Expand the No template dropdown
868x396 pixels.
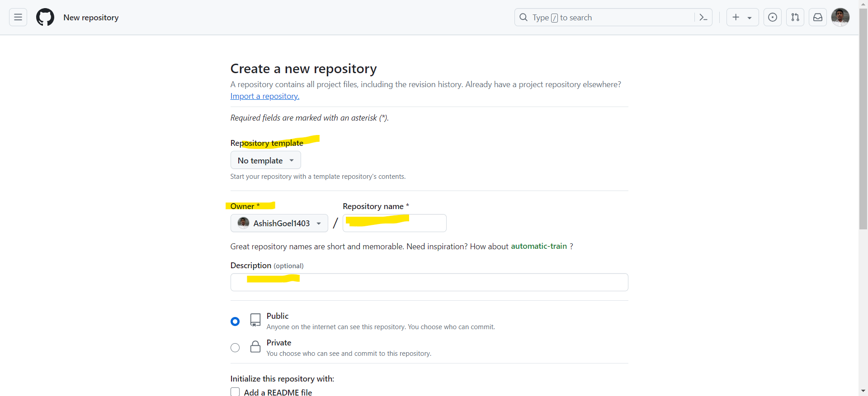[265, 160]
